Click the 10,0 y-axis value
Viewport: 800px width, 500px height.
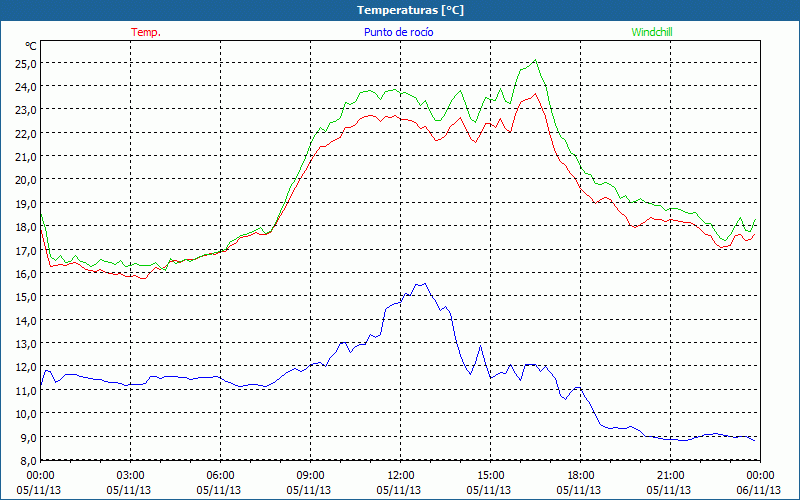tap(27, 414)
